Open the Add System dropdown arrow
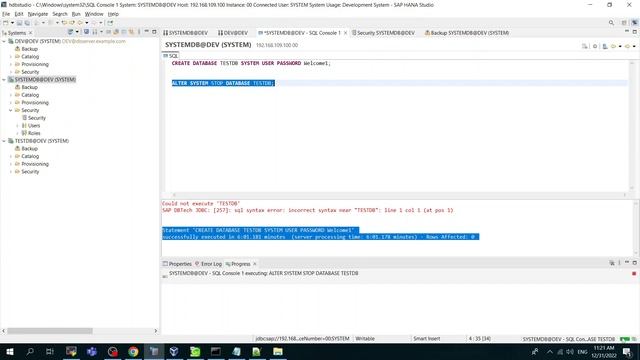This screenshot has height=360, width=640. pyautogui.click(x=77, y=31)
